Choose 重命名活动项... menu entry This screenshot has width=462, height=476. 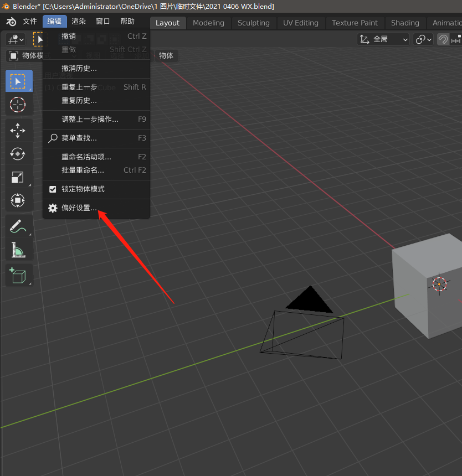pyautogui.click(x=96, y=157)
